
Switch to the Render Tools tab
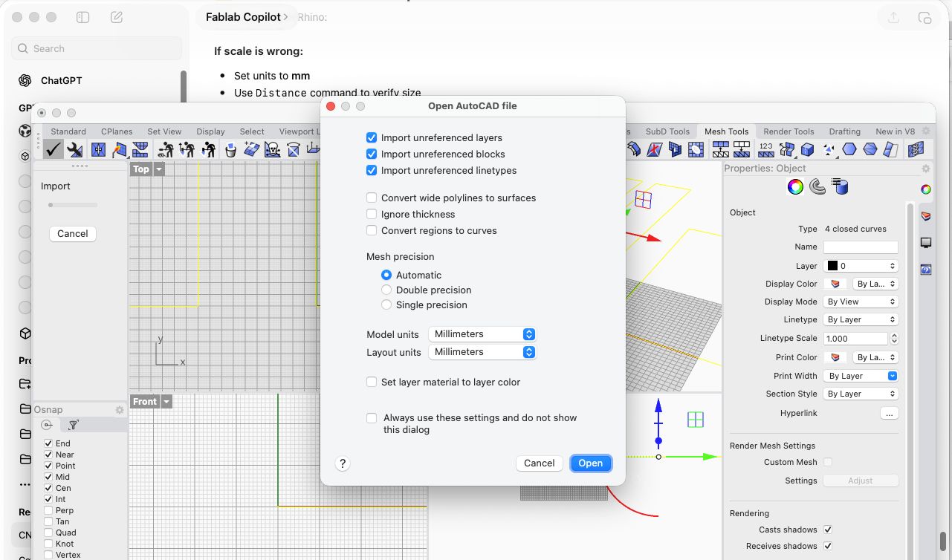click(x=789, y=131)
